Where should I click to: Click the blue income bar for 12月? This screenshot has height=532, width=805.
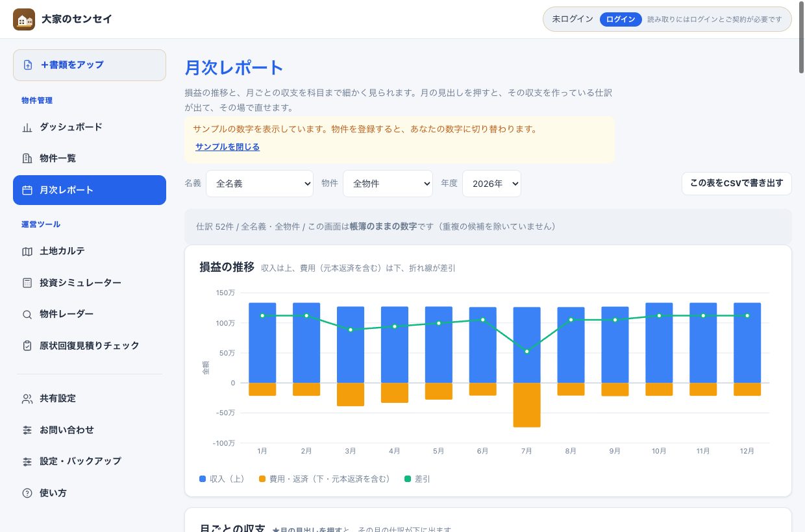(x=747, y=343)
